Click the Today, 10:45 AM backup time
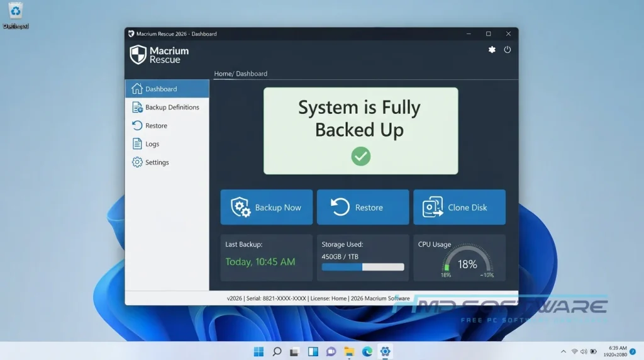 pos(260,262)
